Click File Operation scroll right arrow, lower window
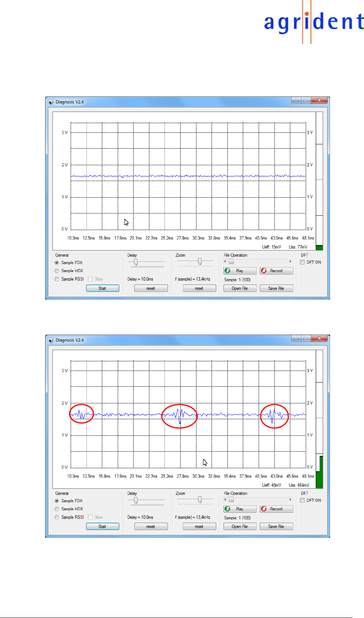This screenshot has height=618, width=364. click(291, 500)
